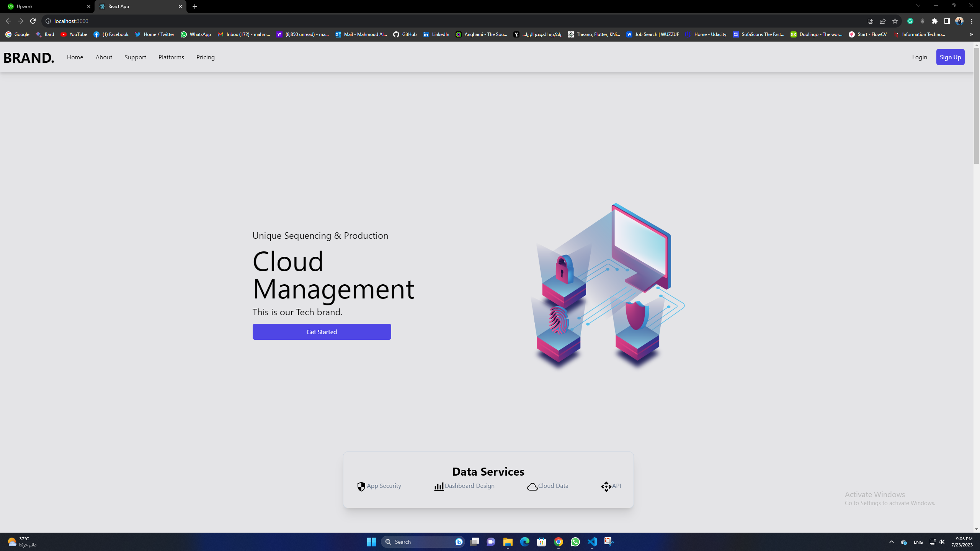Click the Sign Up button
The height and width of the screenshot is (551, 980).
click(950, 57)
